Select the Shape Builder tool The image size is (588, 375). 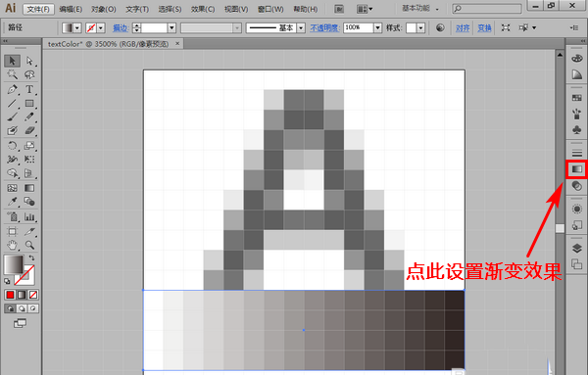pos(12,173)
